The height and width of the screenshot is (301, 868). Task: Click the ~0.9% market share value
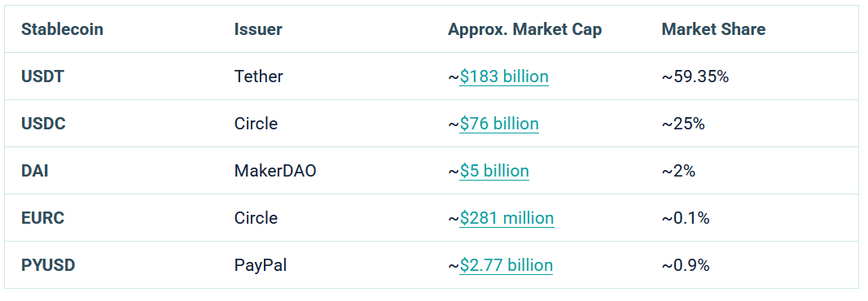point(685,265)
